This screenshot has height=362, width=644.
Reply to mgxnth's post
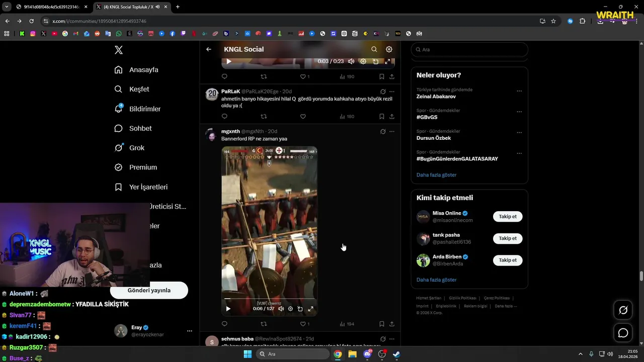224,324
